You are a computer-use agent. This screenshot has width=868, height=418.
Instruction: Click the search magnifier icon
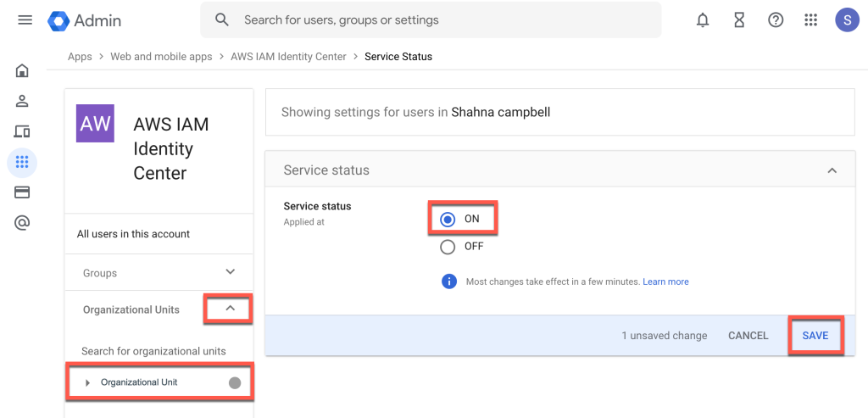pos(222,20)
